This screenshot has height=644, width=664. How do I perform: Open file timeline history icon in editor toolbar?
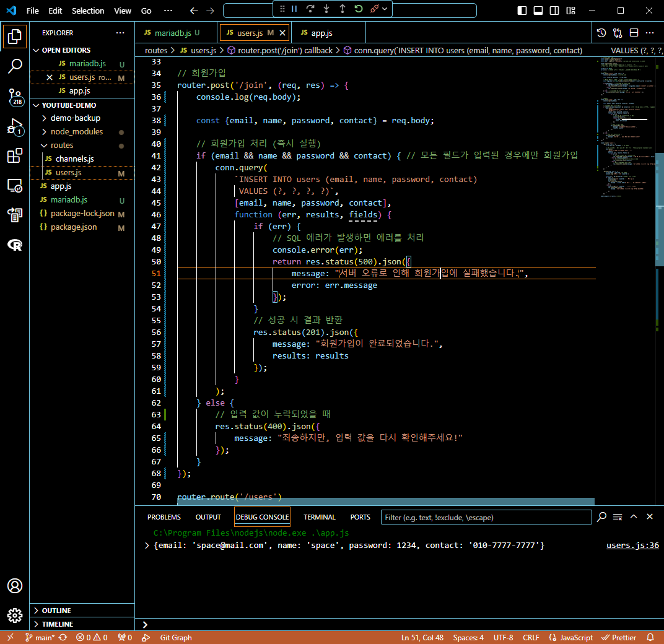[x=601, y=33]
